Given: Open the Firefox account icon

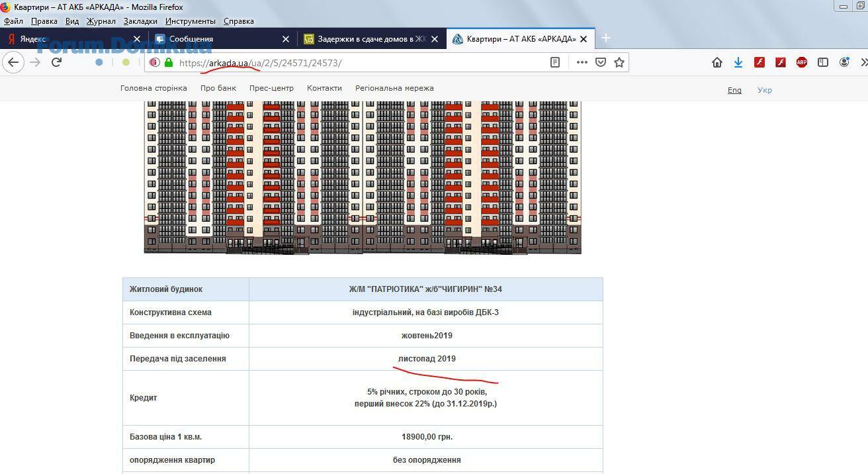Looking at the screenshot, I should tap(844, 62).
